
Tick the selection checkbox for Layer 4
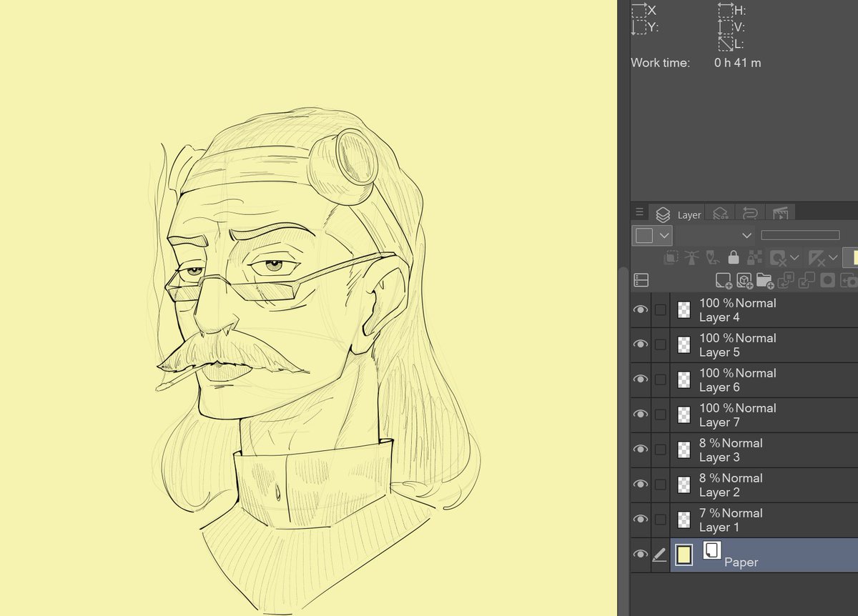click(660, 309)
